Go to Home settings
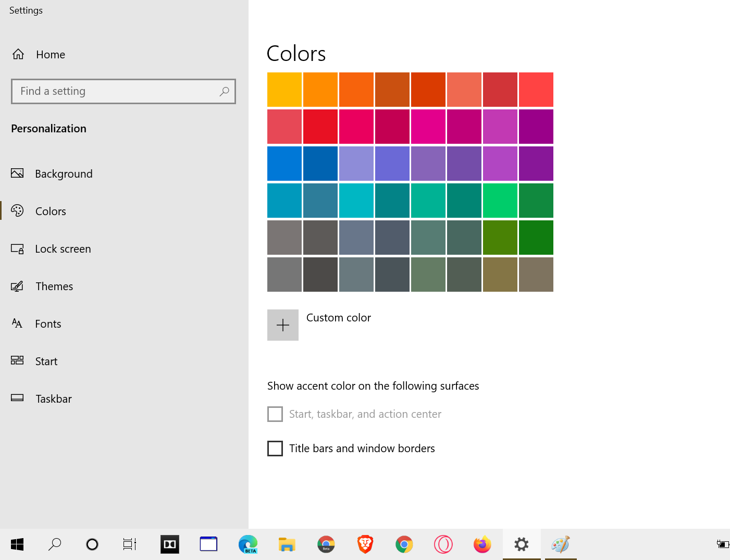Viewport: 730px width, 560px height. [51, 54]
